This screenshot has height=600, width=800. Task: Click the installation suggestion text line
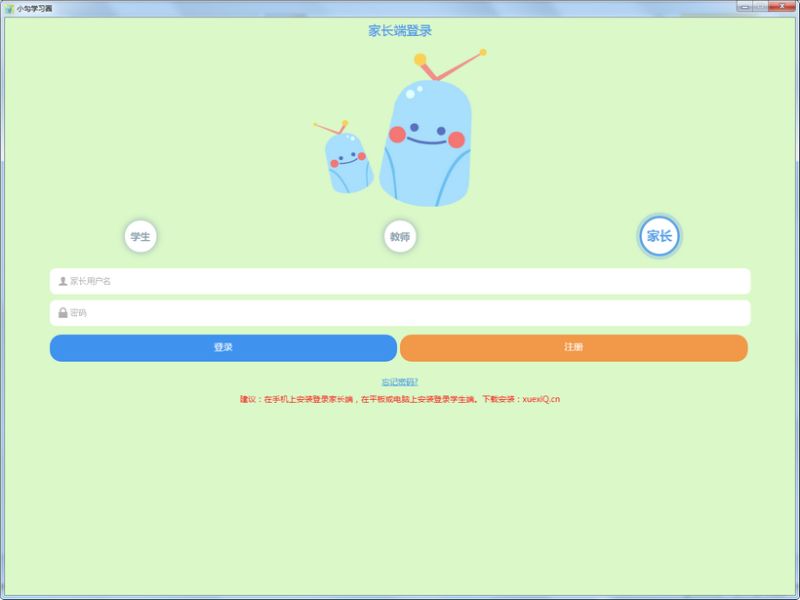399,397
